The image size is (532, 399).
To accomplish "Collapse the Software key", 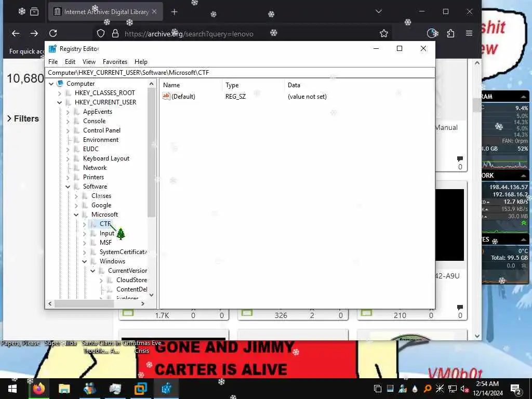I will click(68, 187).
